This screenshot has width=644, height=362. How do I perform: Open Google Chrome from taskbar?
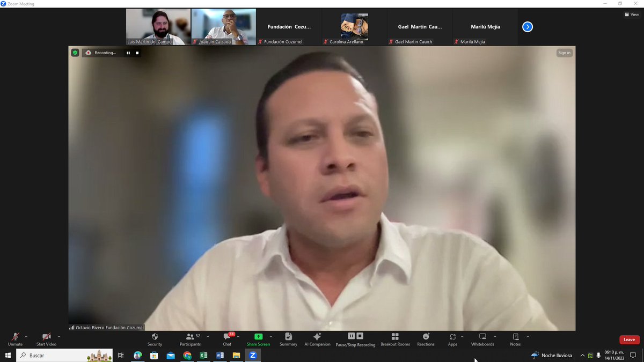(x=187, y=355)
